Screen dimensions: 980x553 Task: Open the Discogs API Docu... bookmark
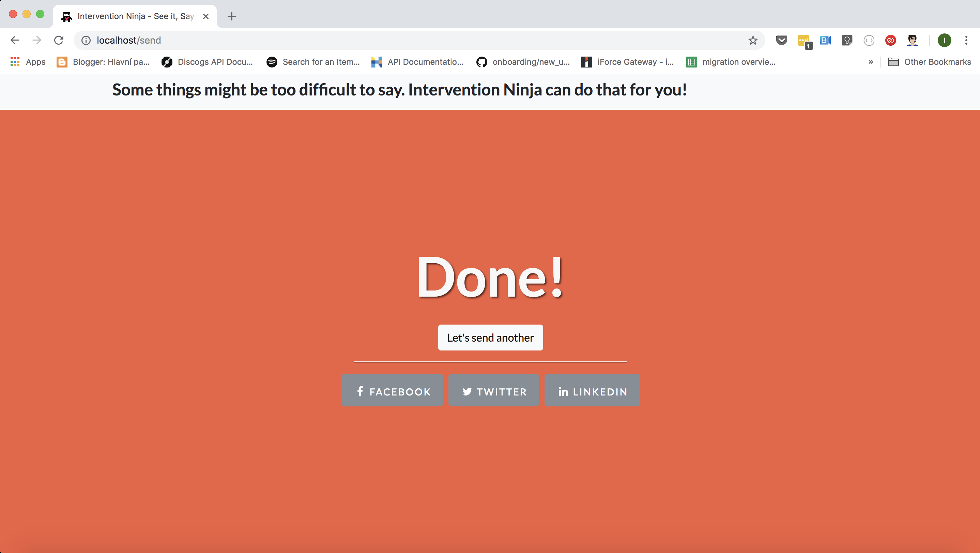(x=207, y=62)
